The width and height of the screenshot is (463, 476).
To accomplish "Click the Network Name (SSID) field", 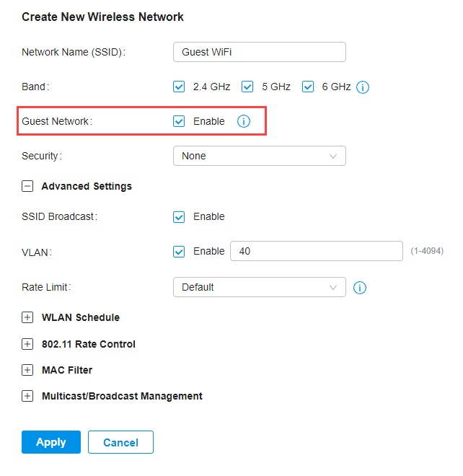I will tap(259, 52).
